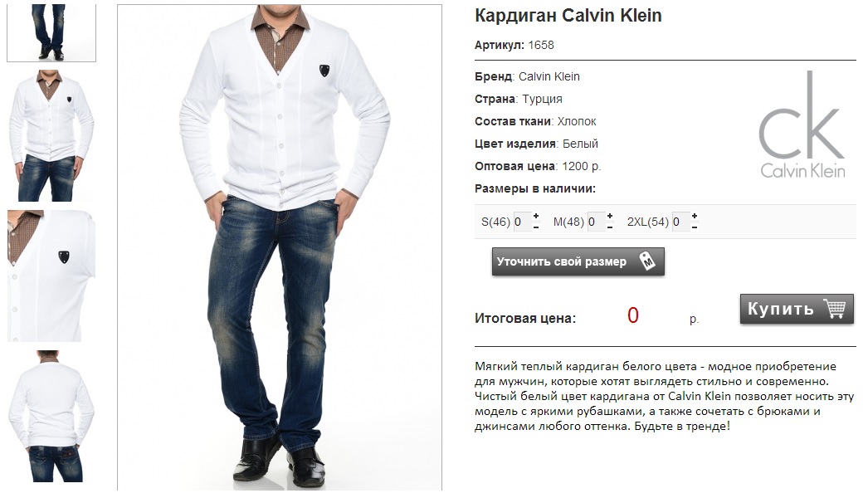Viewport: 868px width, 498px height.
Task: Increase S(46) quantity with plus
Action: pos(536,216)
